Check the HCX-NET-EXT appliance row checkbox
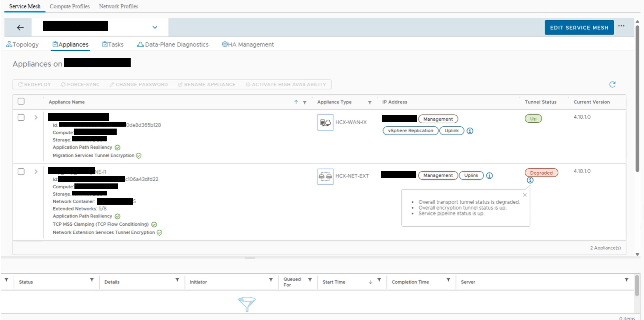The image size is (644, 320). click(21, 172)
